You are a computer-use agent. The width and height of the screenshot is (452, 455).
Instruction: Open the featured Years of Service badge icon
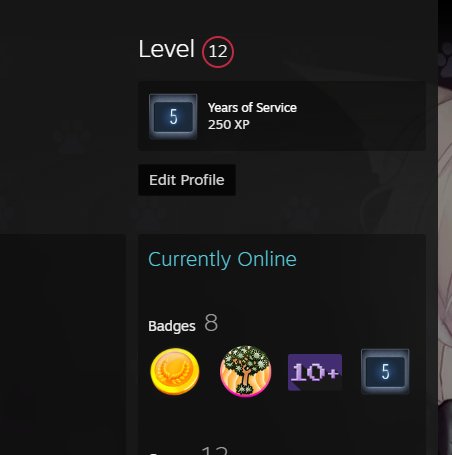173,116
